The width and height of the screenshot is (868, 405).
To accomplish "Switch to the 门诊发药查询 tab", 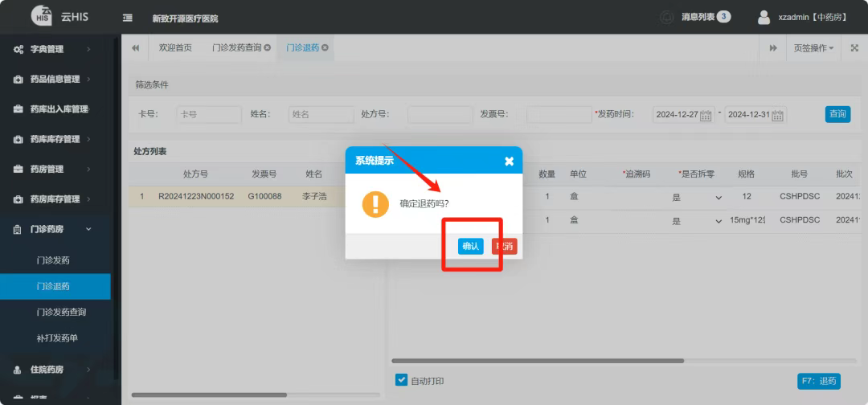I will (237, 48).
